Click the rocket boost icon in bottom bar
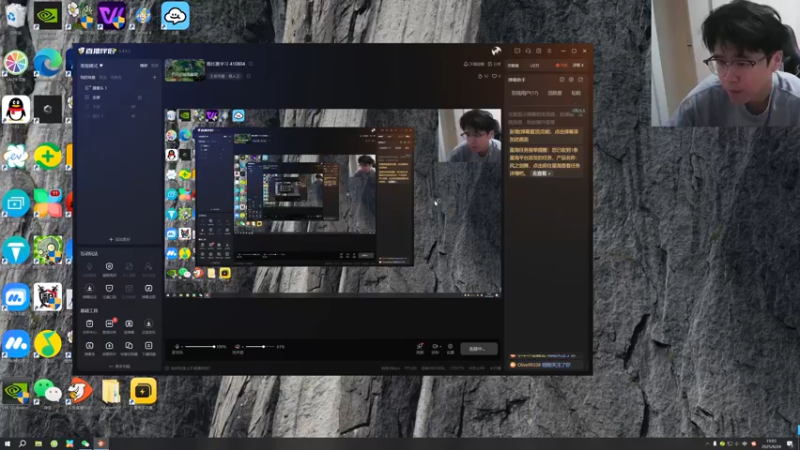This screenshot has height=450, width=800. click(x=420, y=346)
